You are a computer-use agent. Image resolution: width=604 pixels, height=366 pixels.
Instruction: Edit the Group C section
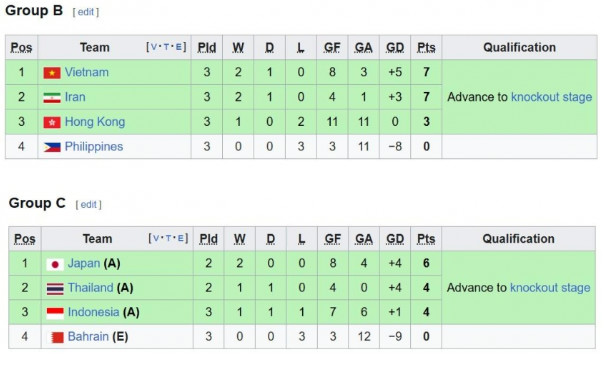tap(89, 205)
